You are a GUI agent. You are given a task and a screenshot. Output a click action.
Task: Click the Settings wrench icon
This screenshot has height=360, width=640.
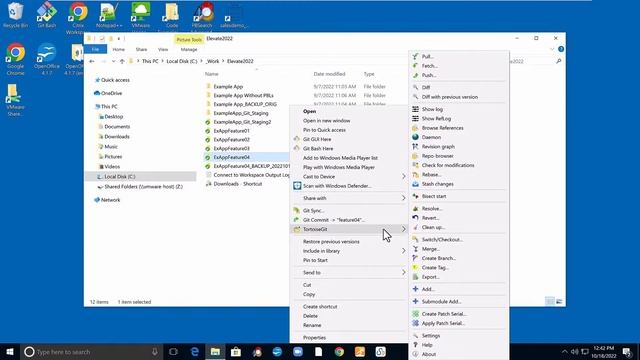[415, 336]
